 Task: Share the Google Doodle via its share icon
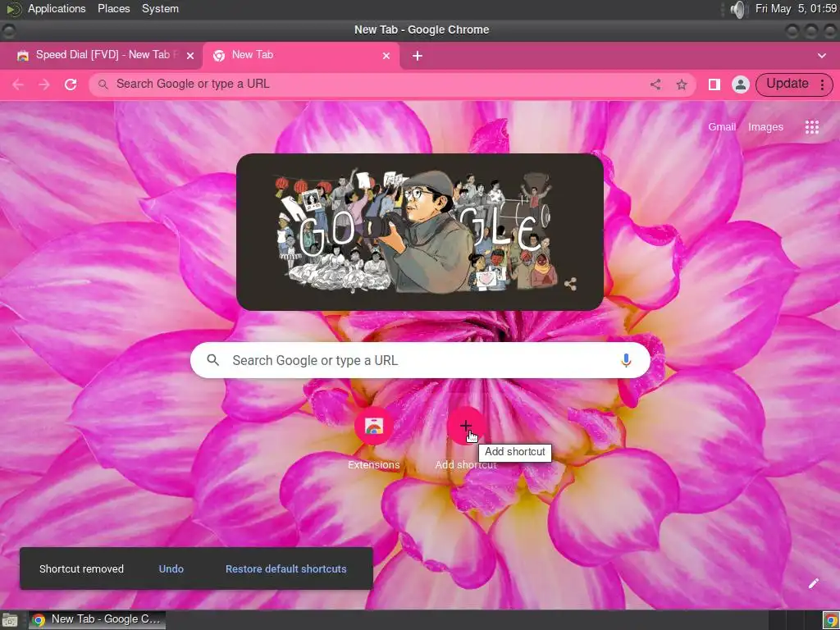[570, 284]
